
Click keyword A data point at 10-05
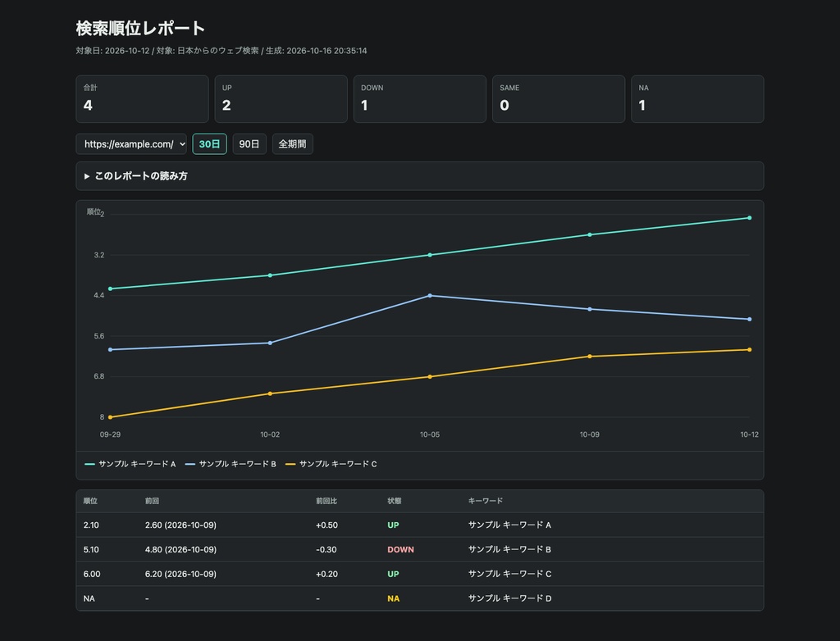pyautogui.click(x=430, y=255)
